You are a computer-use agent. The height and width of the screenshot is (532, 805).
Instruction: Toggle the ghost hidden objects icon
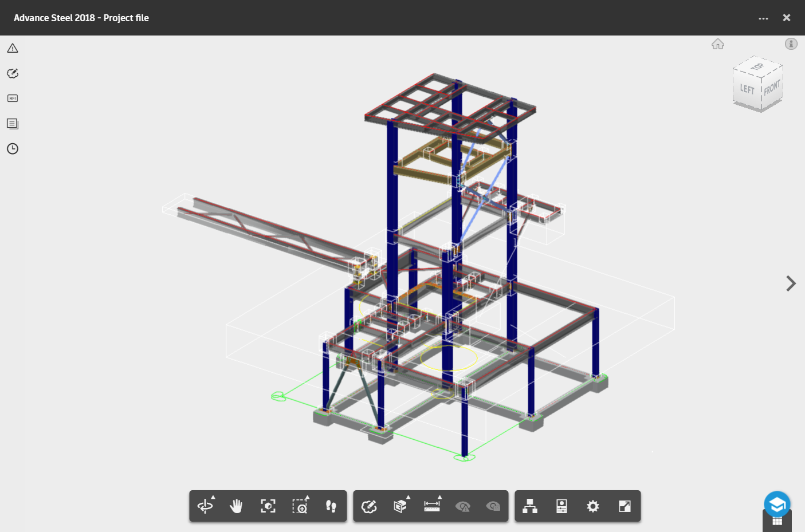tap(493, 506)
